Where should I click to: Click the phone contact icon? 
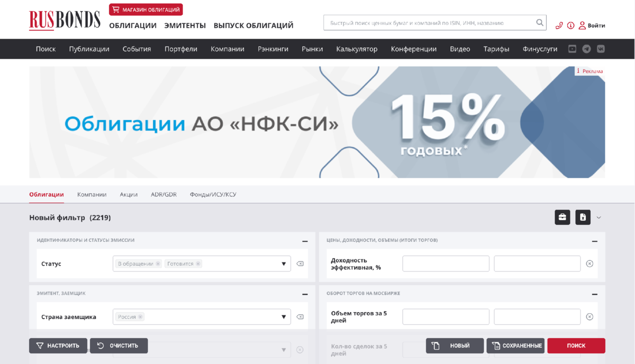point(559,25)
